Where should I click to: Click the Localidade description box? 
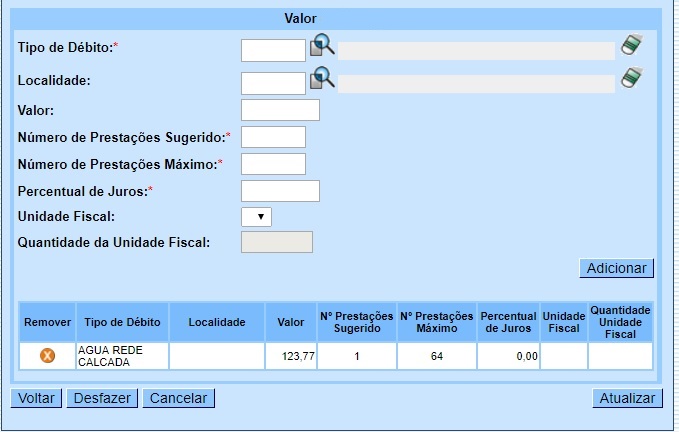[476, 84]
